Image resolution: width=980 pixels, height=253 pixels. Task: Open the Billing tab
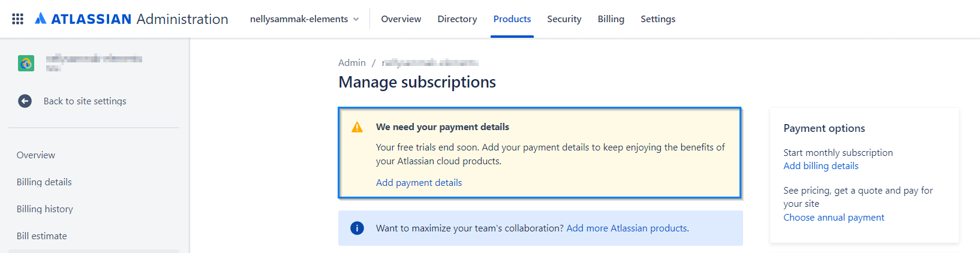(x=611, y=19)
